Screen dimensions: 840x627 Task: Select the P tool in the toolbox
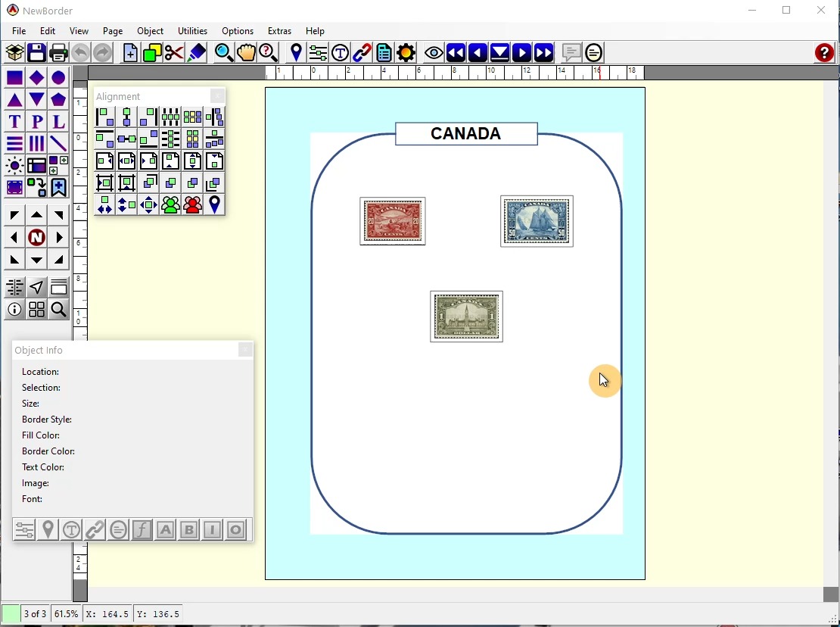[36, 122]
